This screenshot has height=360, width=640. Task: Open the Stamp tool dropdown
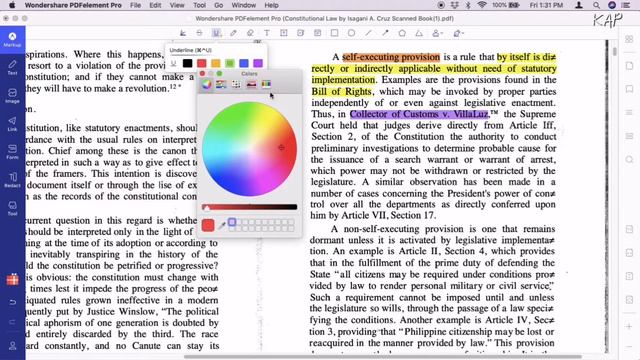[438, 33]
